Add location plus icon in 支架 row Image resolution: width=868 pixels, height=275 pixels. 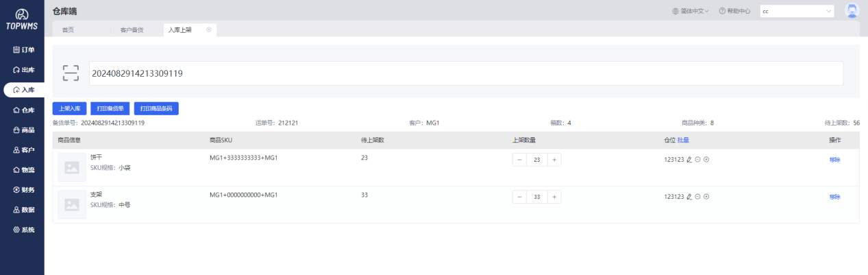[x=706, y=197]
